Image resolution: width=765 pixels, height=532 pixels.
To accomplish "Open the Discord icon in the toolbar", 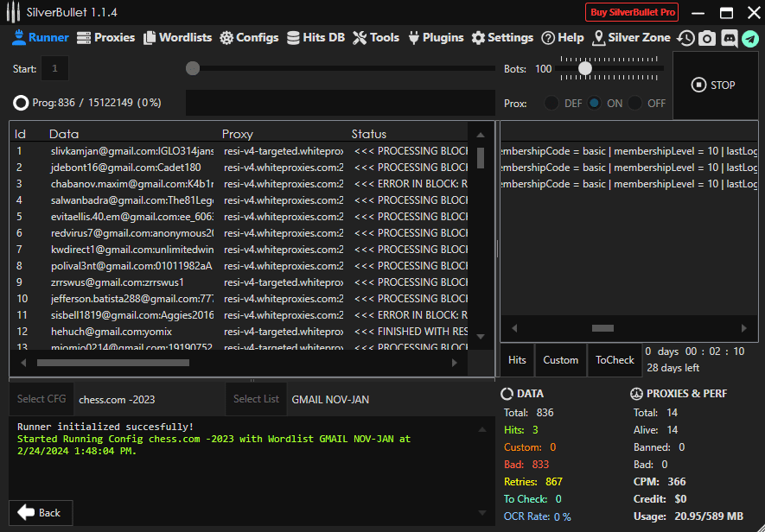I will tap(729, 38).
